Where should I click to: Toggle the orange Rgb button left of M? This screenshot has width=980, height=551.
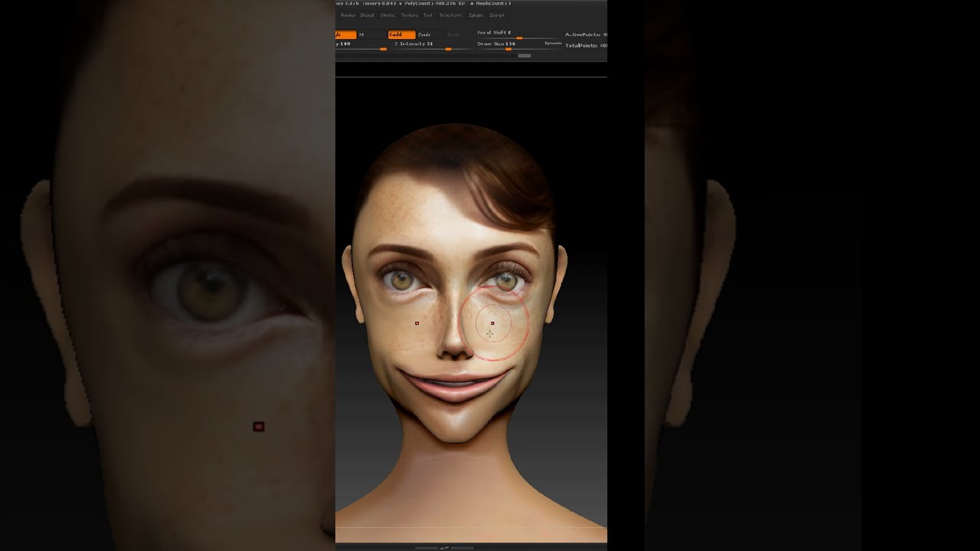click(x=345, y=34)
